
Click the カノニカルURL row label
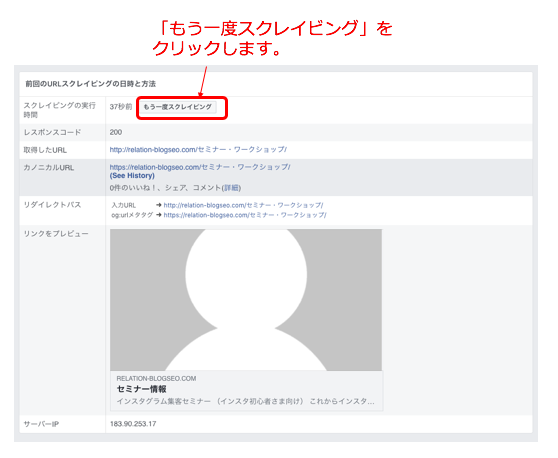coord(49,168)
